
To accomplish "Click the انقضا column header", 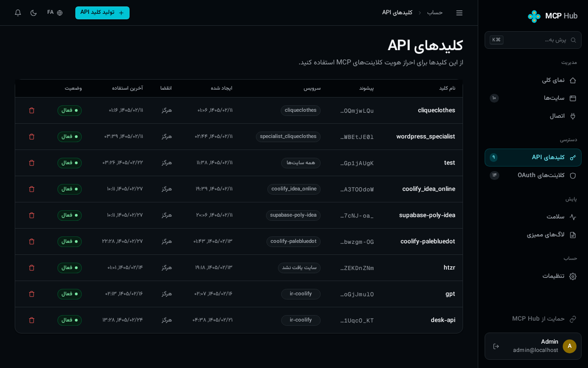I will 166,88.
